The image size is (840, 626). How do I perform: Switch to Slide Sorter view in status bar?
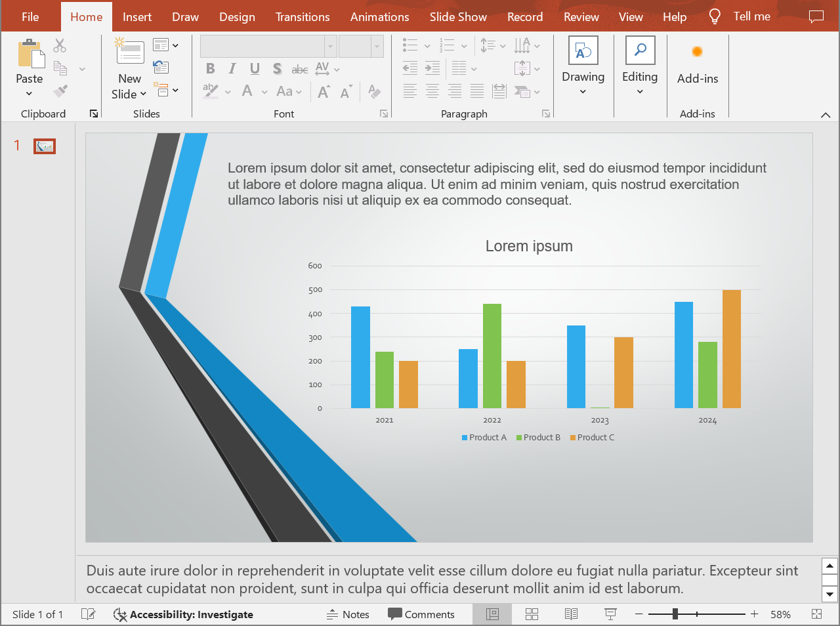pos(532,614)
